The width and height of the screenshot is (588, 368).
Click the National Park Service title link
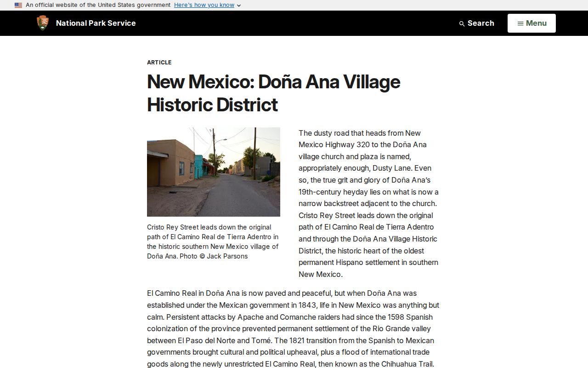(x=96, y=23)
